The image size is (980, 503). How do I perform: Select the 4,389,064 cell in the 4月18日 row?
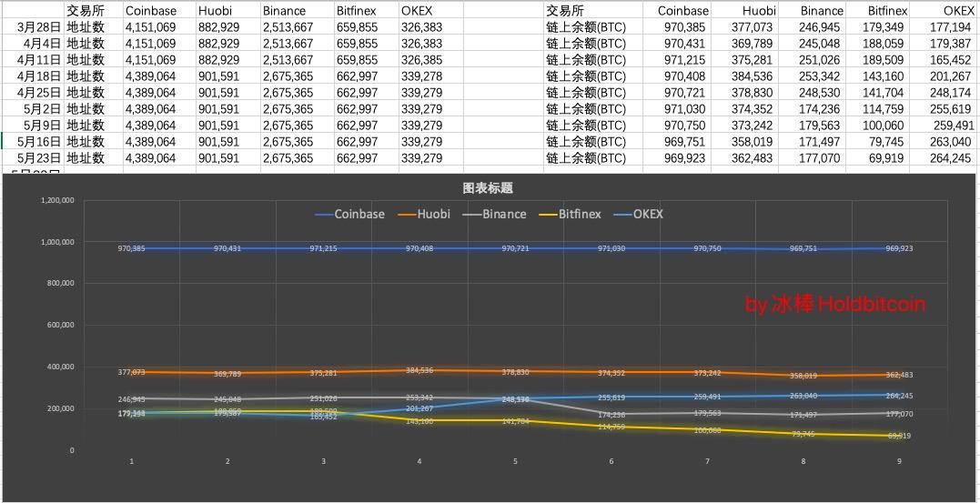click(x=159, y=76)
